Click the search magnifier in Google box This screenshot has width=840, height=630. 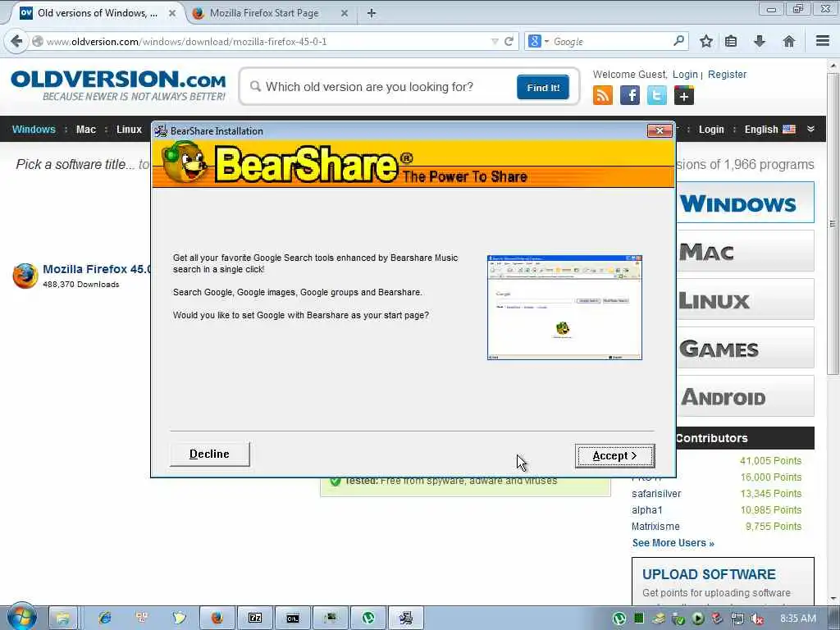(678, 40)
